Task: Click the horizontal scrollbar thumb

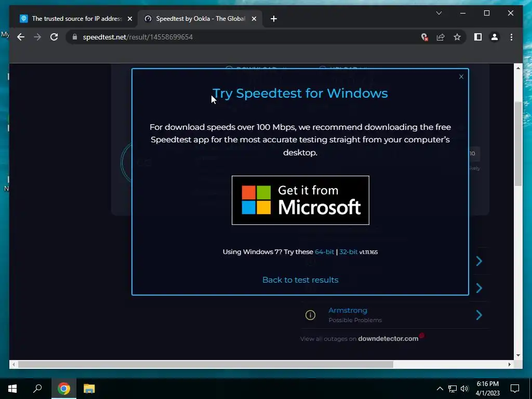Action: [206, 364]
